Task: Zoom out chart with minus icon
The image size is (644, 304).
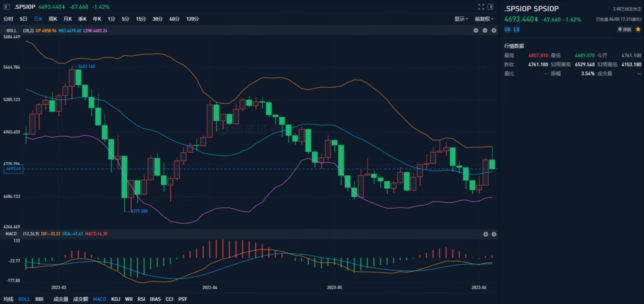Action: pos(485,30)
